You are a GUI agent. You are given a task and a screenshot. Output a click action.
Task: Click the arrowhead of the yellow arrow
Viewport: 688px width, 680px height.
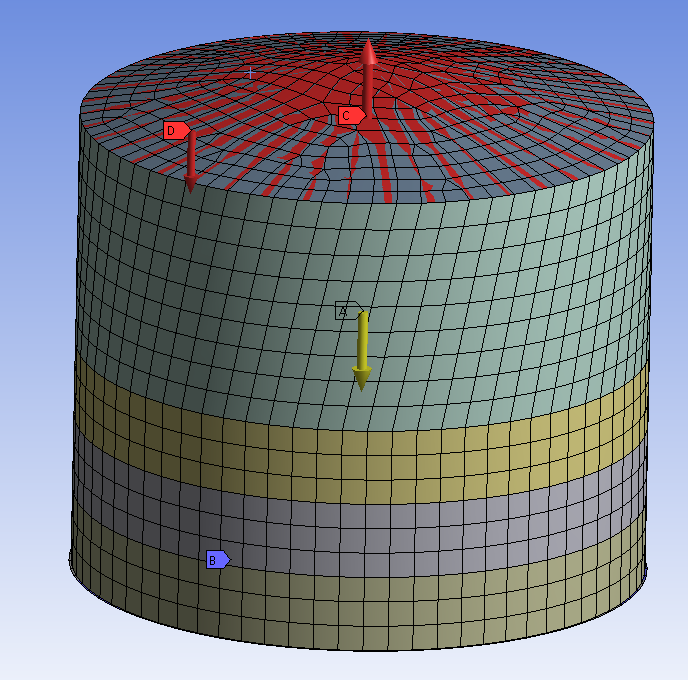pyautogui.click(x=362, y=379)
